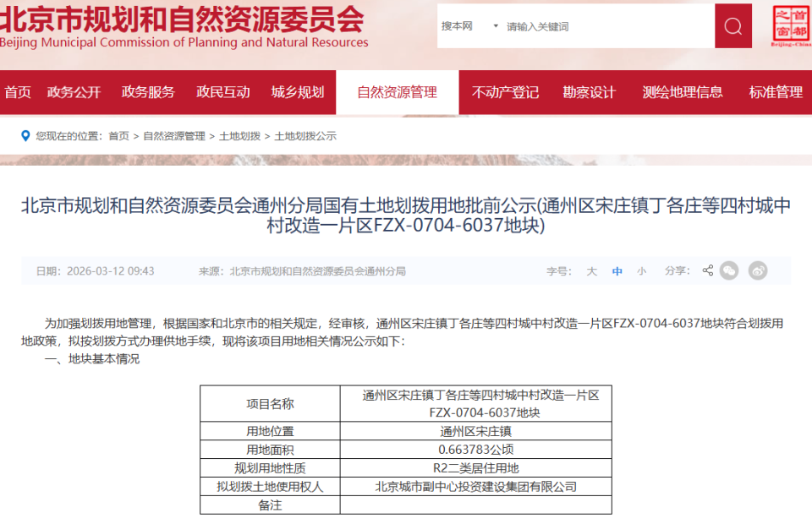Switch to the 不动产登记 section
Screen dimensions: 812x524
(x=505, y=91)
